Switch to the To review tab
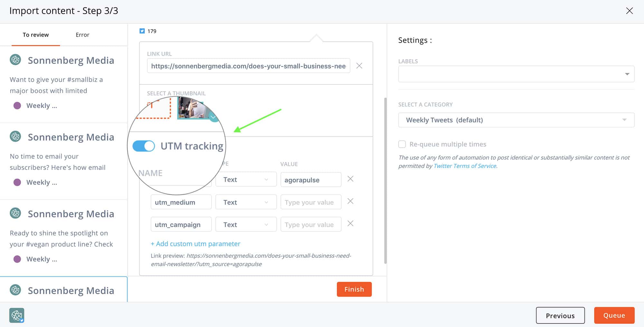644x327 pixels. [36, 35]
